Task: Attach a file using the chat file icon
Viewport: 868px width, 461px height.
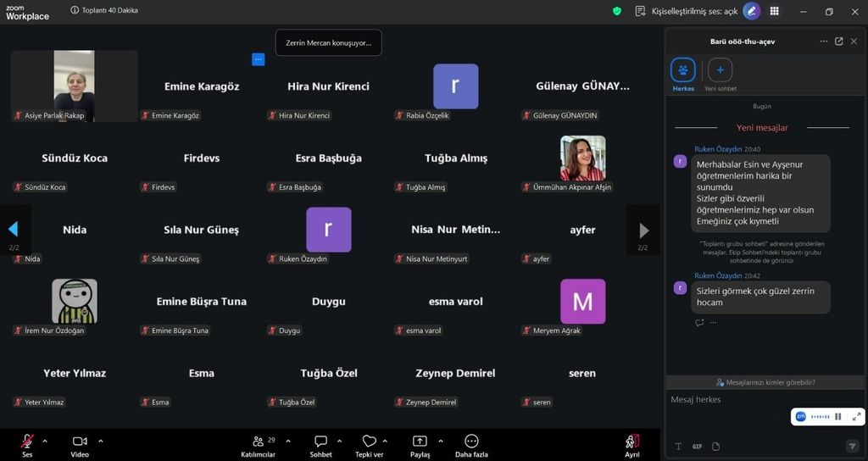Action: [715, 447]
